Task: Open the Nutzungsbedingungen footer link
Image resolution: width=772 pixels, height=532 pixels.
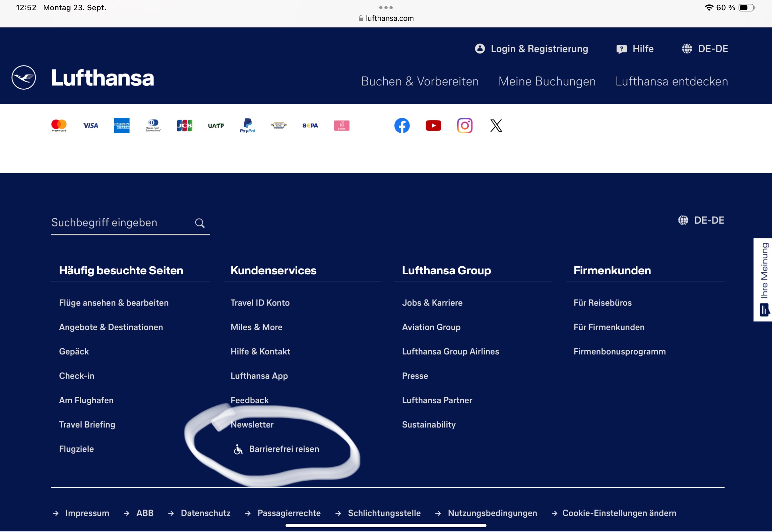Action: tap(492, 513)
